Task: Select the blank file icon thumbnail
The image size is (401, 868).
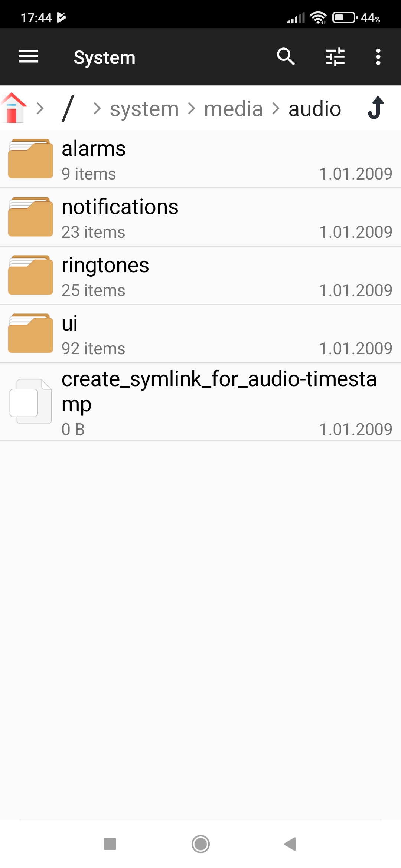Action: pyautogui.click(x=30, y=401)
